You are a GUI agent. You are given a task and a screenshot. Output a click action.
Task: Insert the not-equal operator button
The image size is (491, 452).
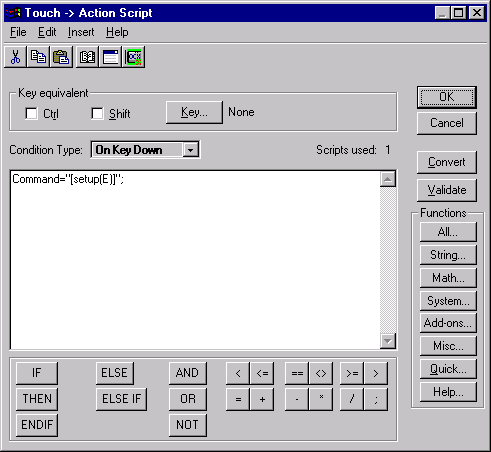321,373
